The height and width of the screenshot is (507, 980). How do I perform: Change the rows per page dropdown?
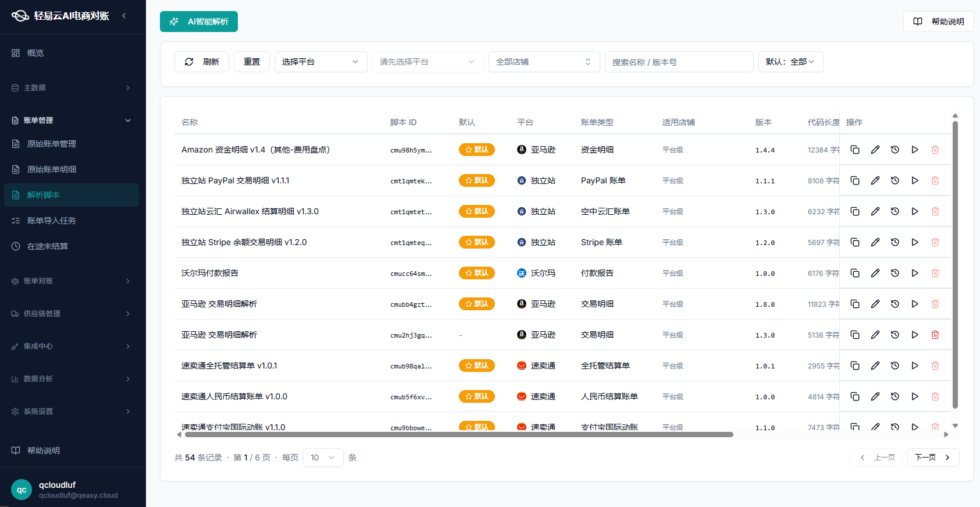[323, 458]
